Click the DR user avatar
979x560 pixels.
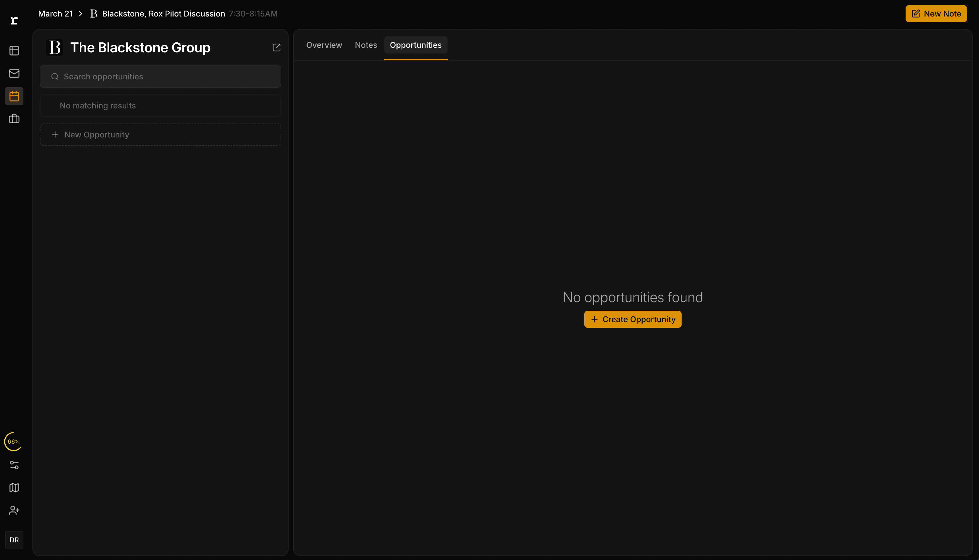(x=14, y=540)
